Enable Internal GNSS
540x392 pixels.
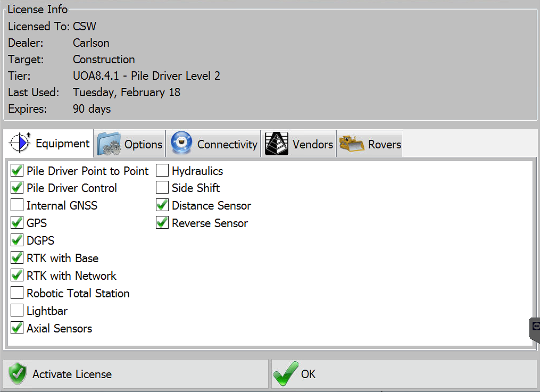pos(17,205)
